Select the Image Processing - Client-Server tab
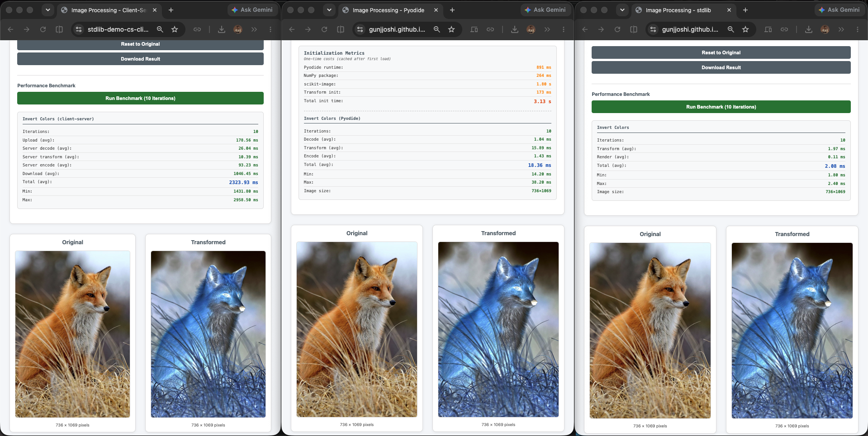Image resolution: width=868 pixels, height=436 pixels. point(109,10)
